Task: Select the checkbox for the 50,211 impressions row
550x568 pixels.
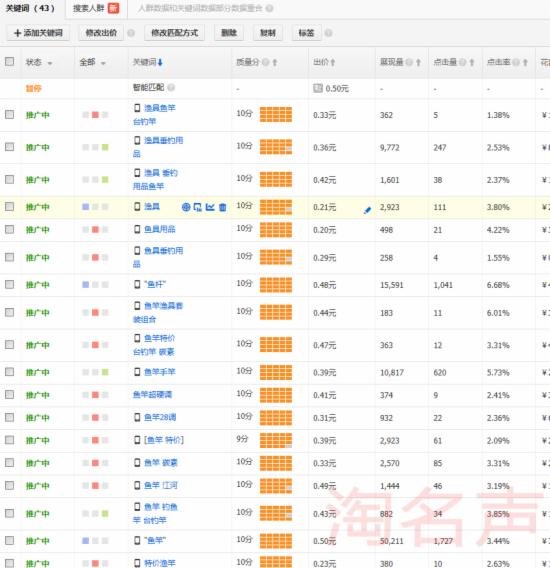Action: point(9,540)
